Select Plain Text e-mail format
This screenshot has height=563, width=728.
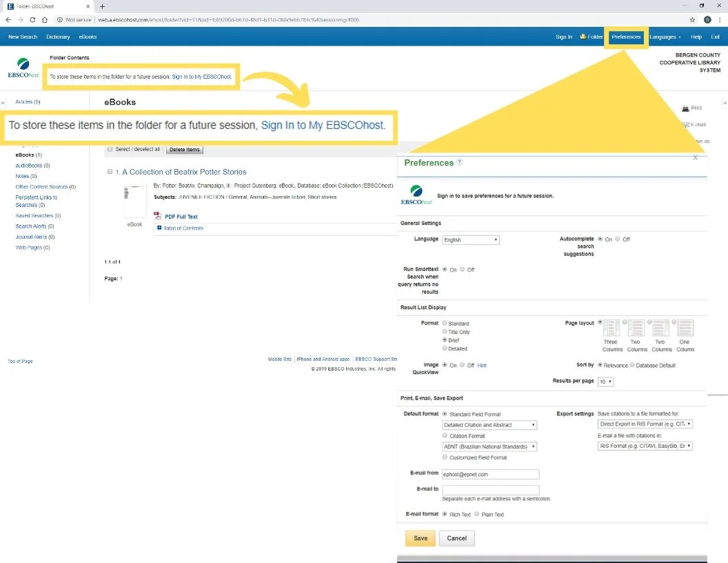click(x=476, y=514)
